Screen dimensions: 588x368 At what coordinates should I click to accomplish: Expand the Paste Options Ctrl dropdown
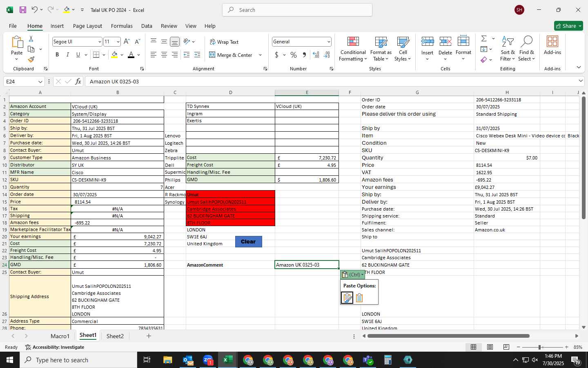pos(353,274)
